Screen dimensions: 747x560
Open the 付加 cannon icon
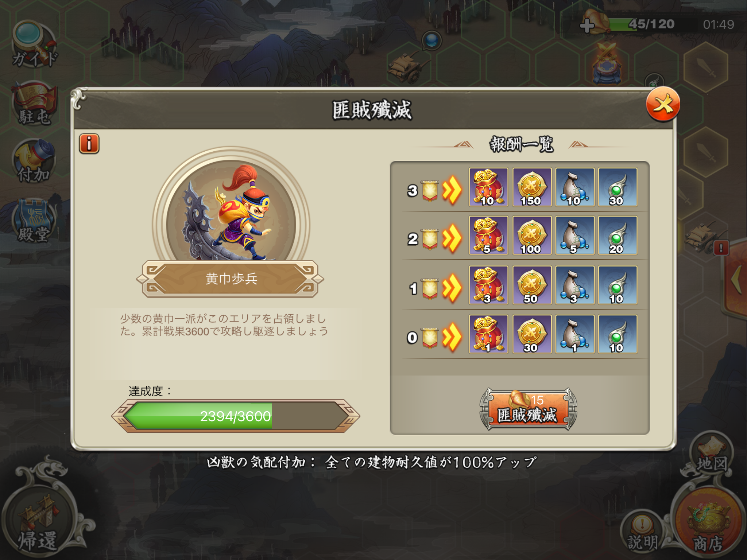34,161
